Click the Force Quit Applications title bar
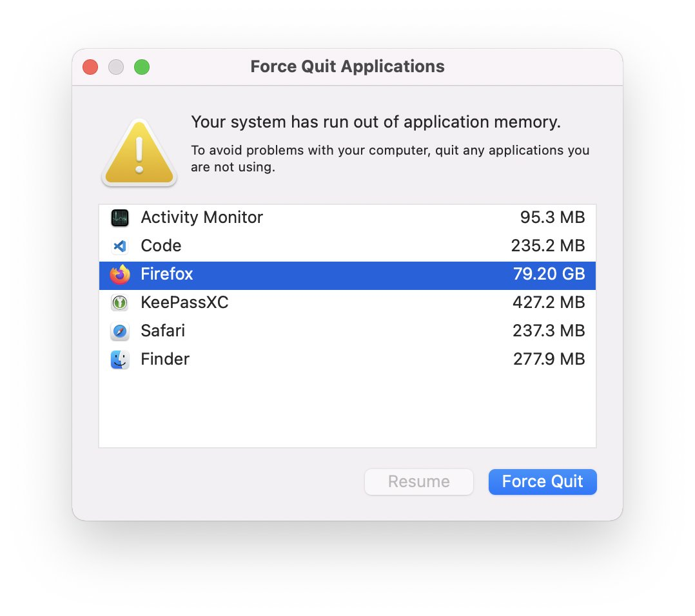The height and width of the screenshot is (616, 695). click(347, 66)
